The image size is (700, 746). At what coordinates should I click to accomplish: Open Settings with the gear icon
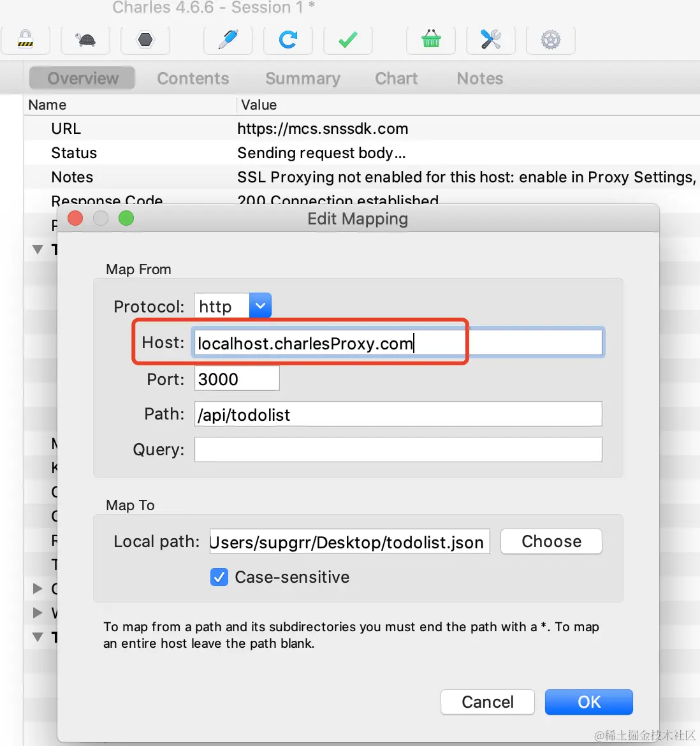point(551,40)
